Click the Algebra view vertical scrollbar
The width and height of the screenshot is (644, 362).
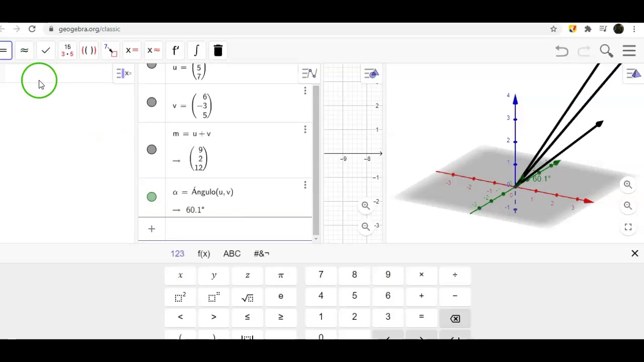(x=316, y=160)
